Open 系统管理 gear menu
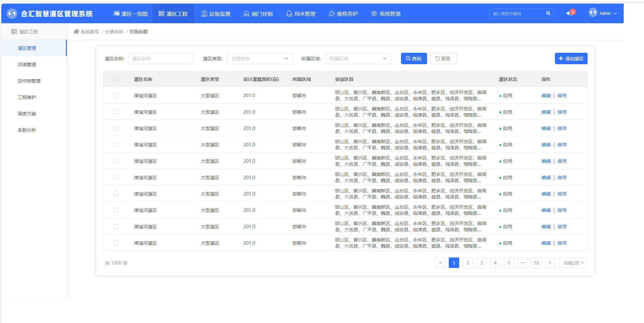 (x=386, y=14)
